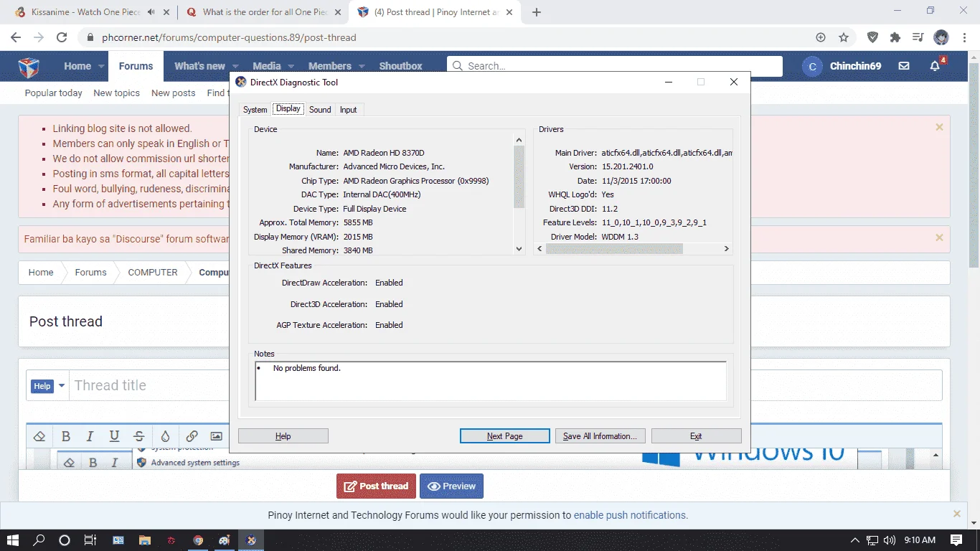Image resolution: width=980 pixels, height=551 pixels.
Task: Open forum alerts bell icon
Action: pos(935,66)
